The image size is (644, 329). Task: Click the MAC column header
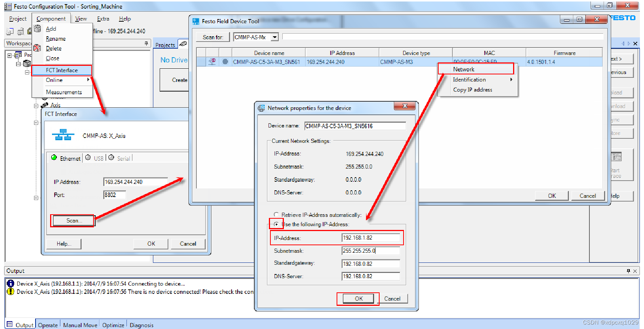[x=489, y=53]
